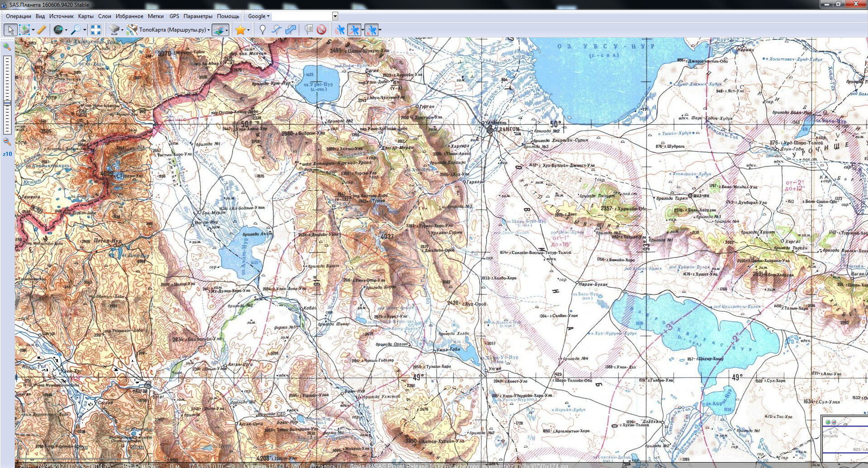Open ТопоКарта (Маршруты.ру) map selector

[x=175, y=30]
